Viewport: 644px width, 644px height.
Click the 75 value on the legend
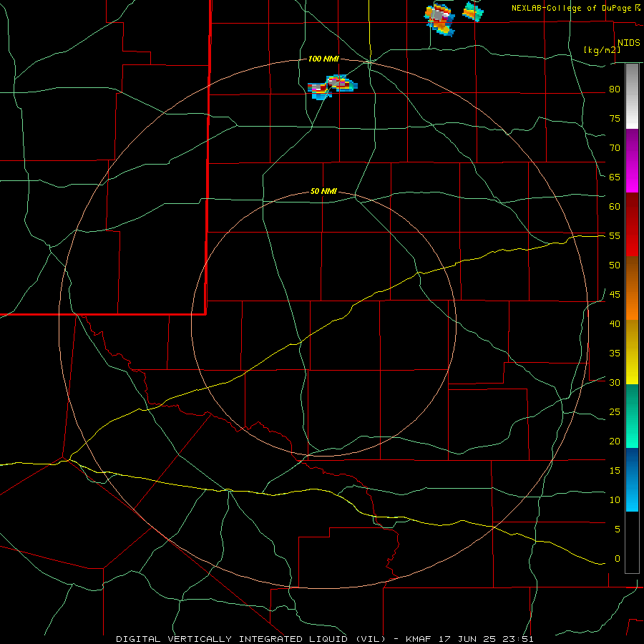(615, 118)
